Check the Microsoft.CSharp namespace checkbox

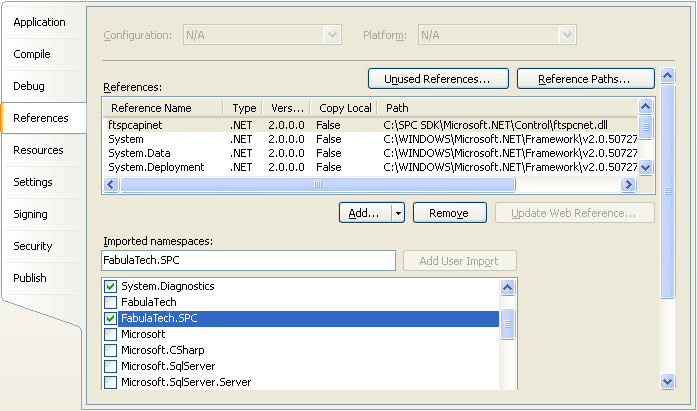pos(110,350)
